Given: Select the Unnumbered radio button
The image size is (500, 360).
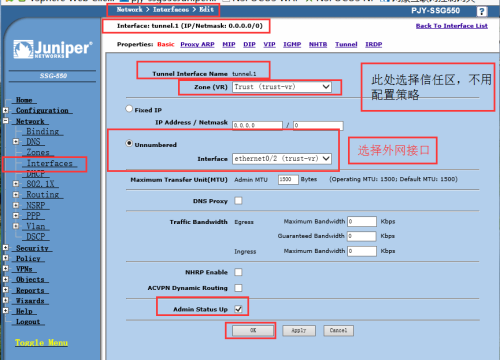Looking at the screenshot, I should 129,143.
